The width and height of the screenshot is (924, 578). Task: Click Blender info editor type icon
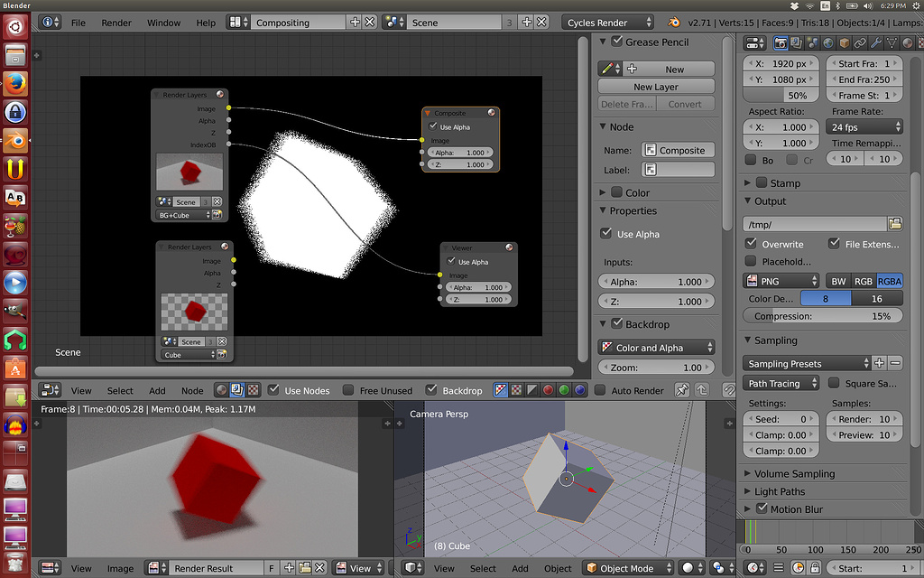50,23
